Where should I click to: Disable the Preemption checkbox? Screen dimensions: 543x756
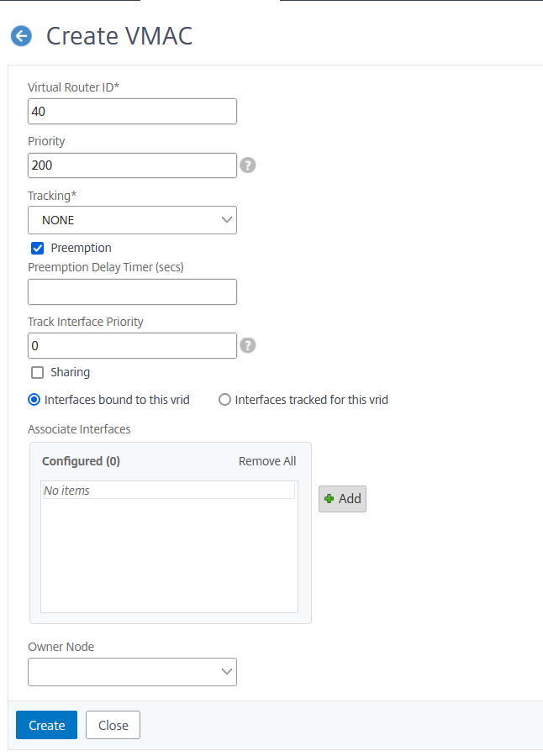[x=35, y=247]
